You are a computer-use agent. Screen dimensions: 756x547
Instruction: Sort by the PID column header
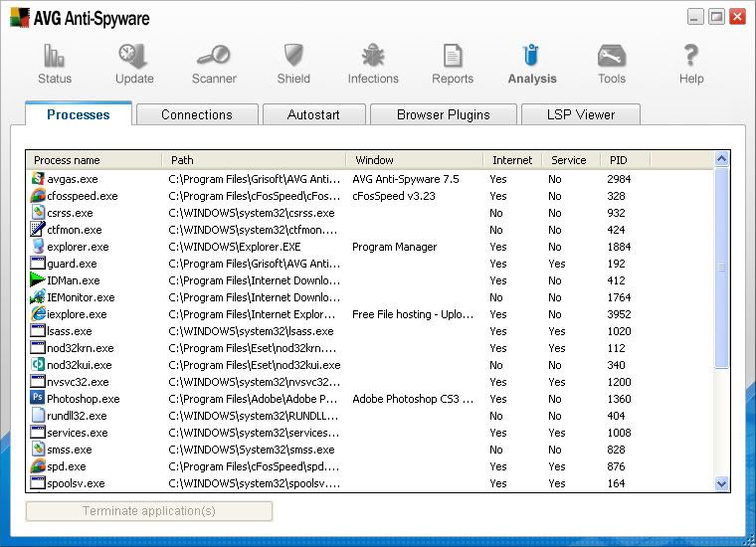click(625, 160)
